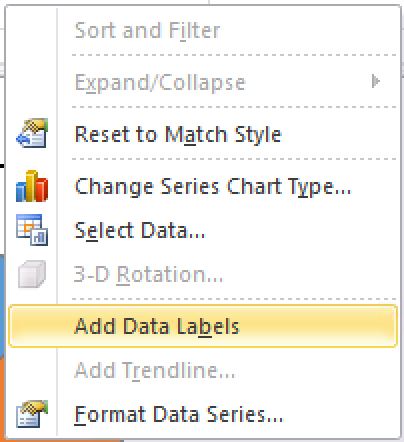Open the Expand/Collapse submenu arrow
Screen dimensions: 404x442
tap(376, 81)
